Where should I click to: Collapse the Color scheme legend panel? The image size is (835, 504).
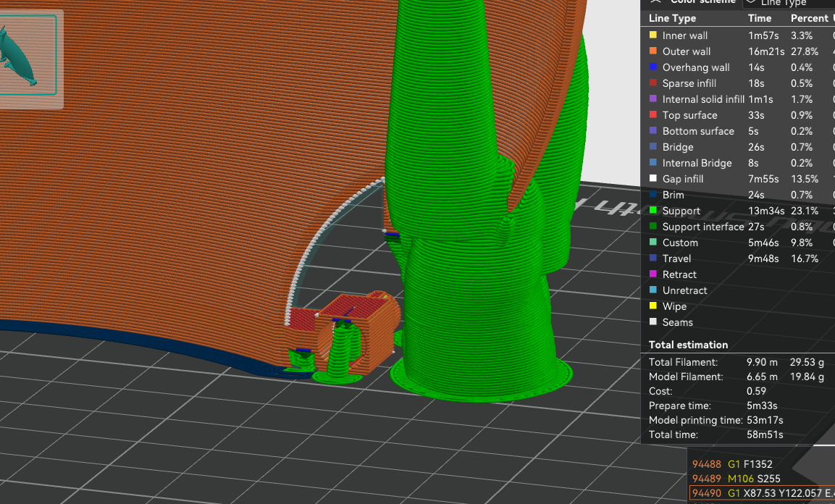(x=656, y=2)
